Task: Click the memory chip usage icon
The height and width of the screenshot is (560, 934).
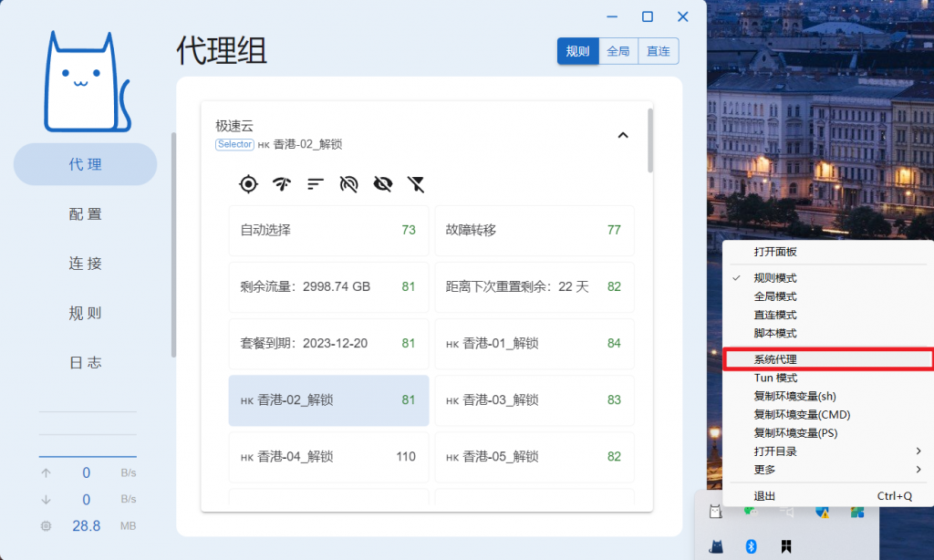Action: 46,526
